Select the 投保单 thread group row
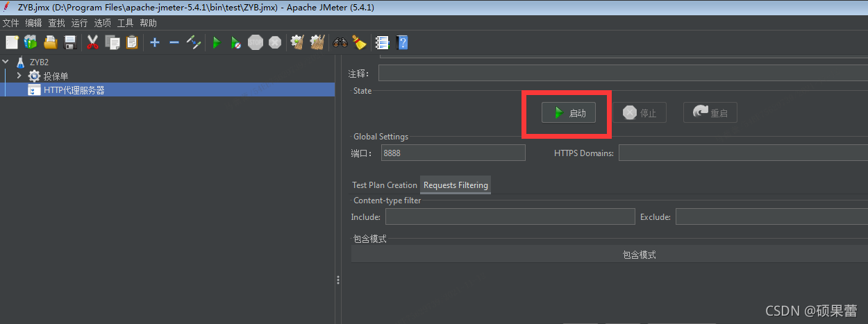 [56, 76]
